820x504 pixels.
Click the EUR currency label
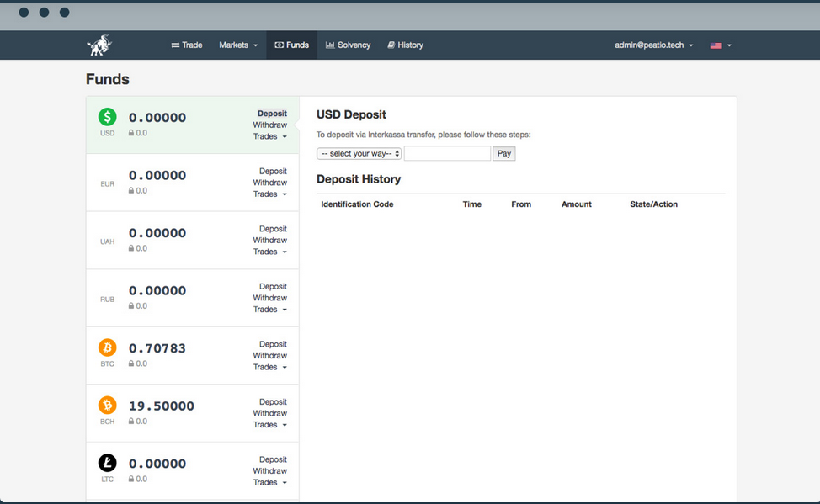tap(107, 184)
